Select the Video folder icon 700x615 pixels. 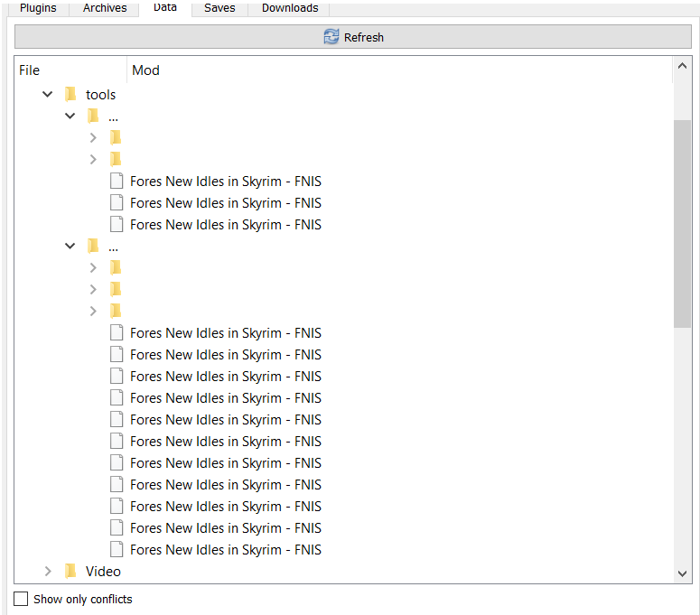(x=70, y=571)
